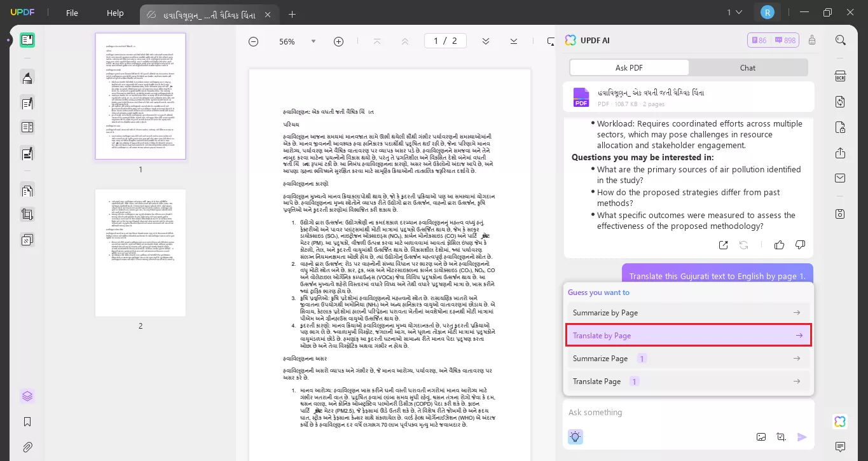Viewport: 868px width, 461px height.
Task: Open the comments chat icon at bottom right
Action: pyautogui.click(x=841, y=447)
